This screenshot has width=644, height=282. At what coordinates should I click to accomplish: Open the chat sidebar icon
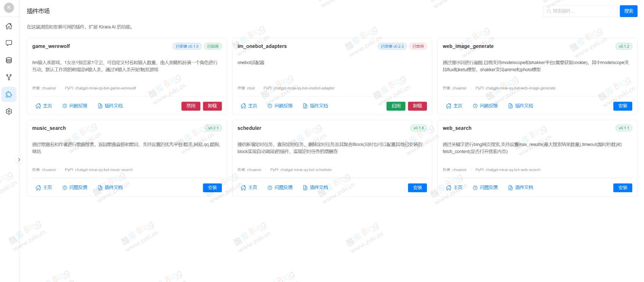coord(9,43)
